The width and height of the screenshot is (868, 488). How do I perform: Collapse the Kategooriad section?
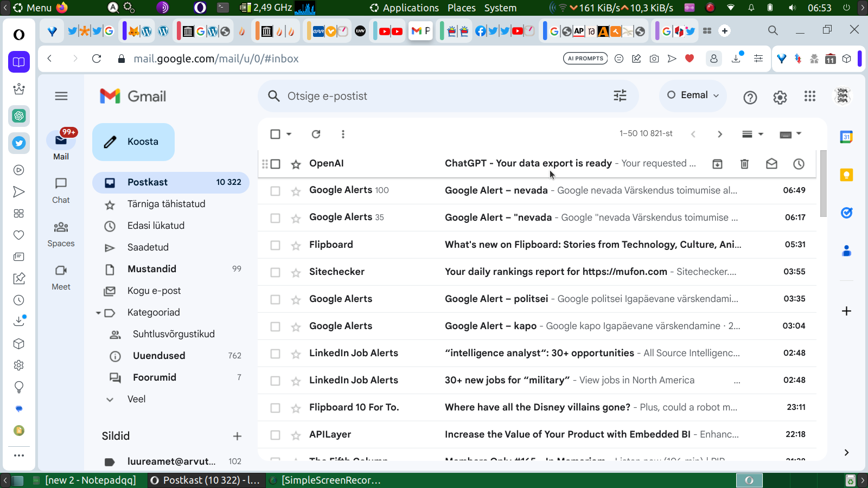pyautogui.click(x=98, y=313)
